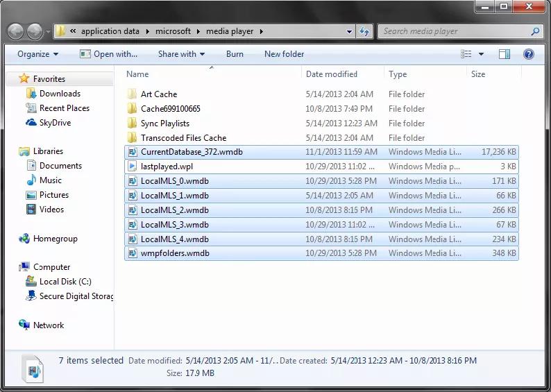The width and height of the screenshot is (551, 392).
Task: Click the Search media player input field
Action: coord(455,31)
